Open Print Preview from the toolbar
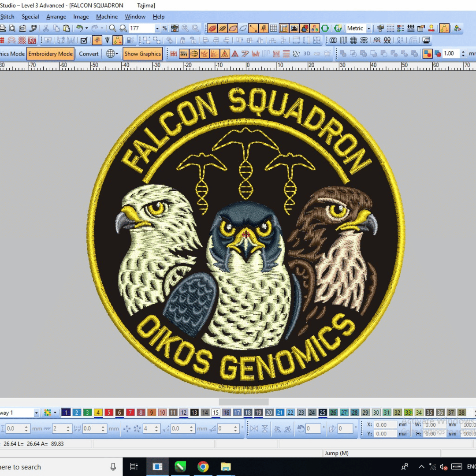Screen dimensions: 476x476 tap(12, 28)
